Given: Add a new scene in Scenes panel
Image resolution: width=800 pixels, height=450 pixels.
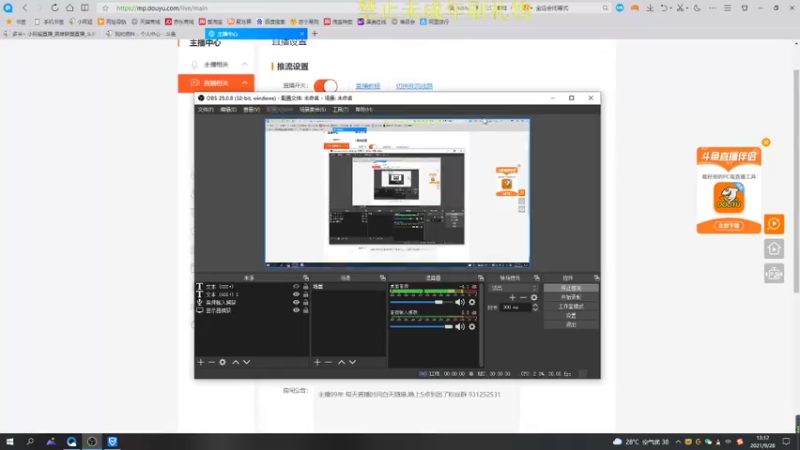Looking at the screenshot, I should (317, 362).
